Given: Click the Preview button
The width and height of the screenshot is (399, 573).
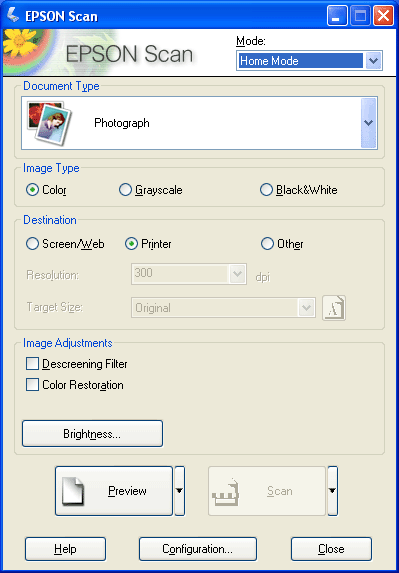Looking at the screenshot, I should click(114, 491).
